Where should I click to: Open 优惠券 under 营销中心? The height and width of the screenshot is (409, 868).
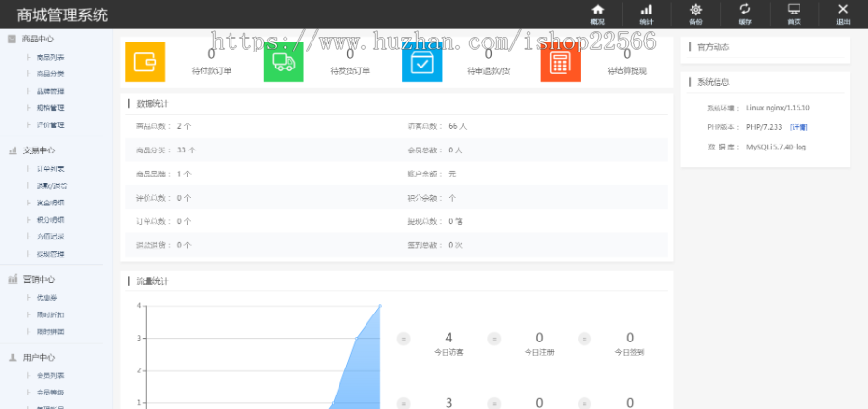tap(46, 298)
